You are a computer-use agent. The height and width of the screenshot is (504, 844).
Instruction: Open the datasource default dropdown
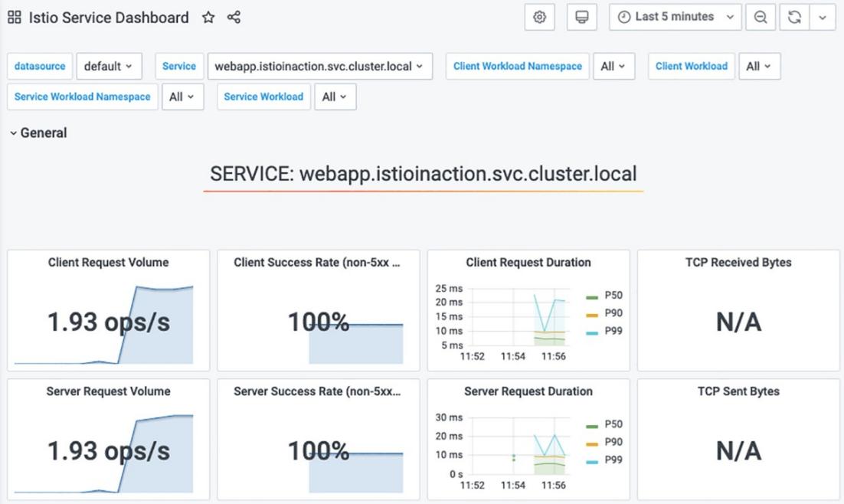(109, 66)
